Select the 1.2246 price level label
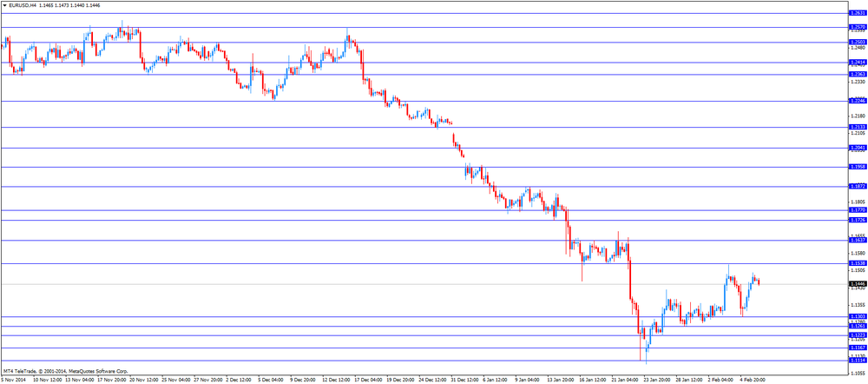 [x=857, y=101]
